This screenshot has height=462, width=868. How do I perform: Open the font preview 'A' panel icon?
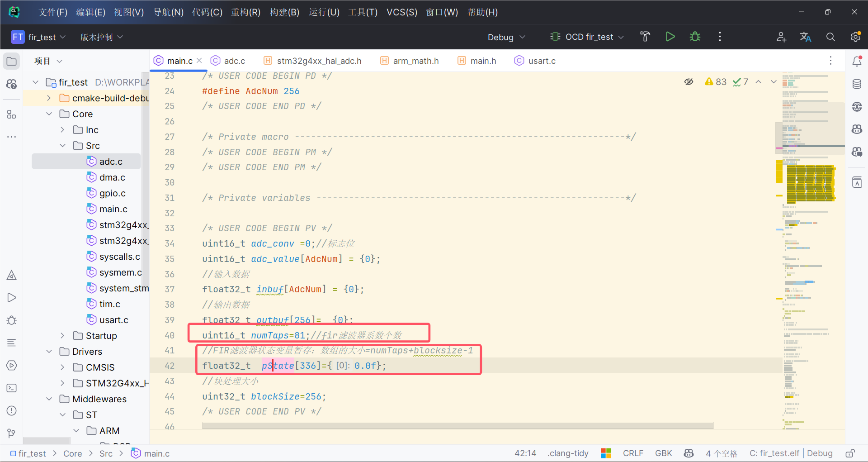857,182
